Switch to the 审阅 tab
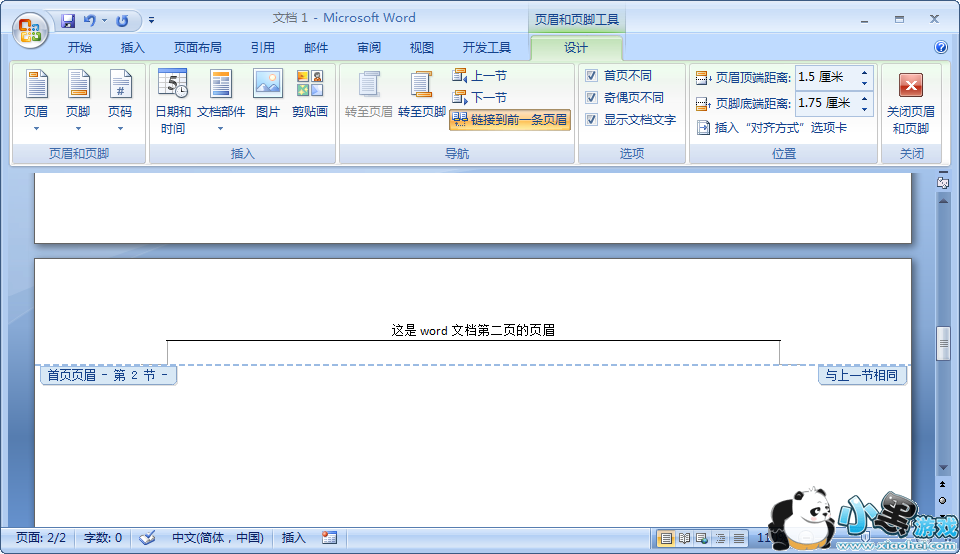The image size is (960, 554). point(369,48)
